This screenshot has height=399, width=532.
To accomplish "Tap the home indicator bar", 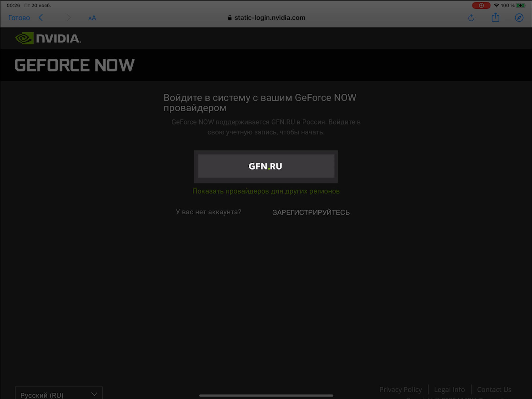I will tap(266, 395).
